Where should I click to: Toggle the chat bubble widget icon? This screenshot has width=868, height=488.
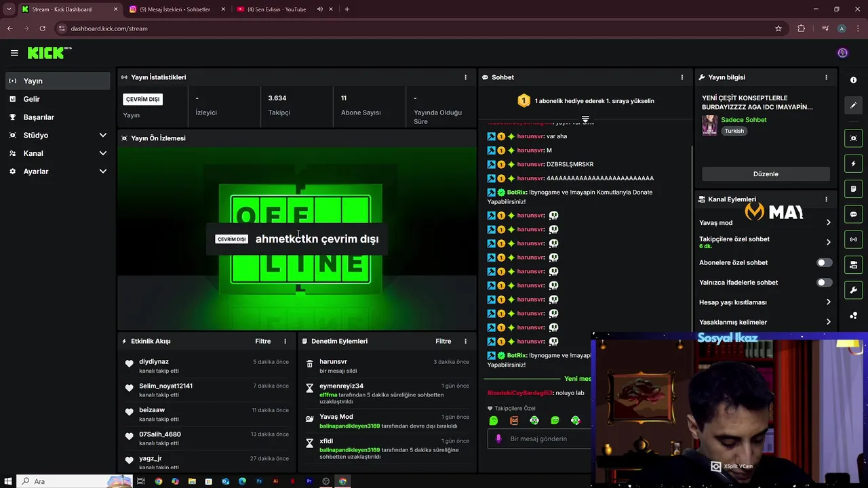pos(853,214)
